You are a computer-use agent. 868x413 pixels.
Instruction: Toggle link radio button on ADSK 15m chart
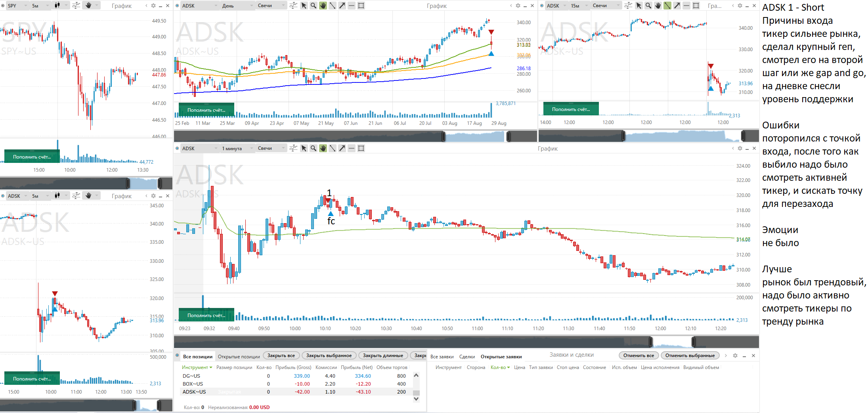coord(542,6)
